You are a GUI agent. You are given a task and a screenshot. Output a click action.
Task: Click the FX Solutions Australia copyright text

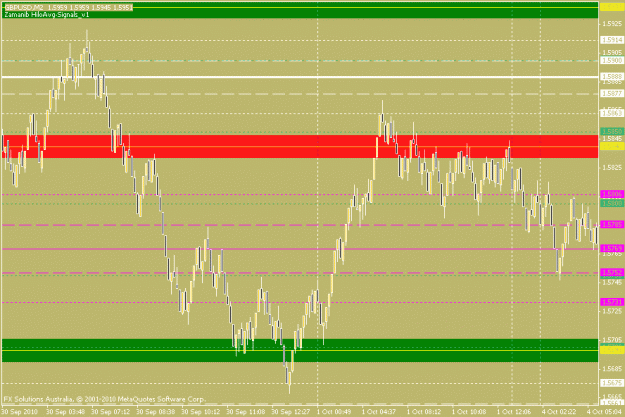tap(104, 399)
